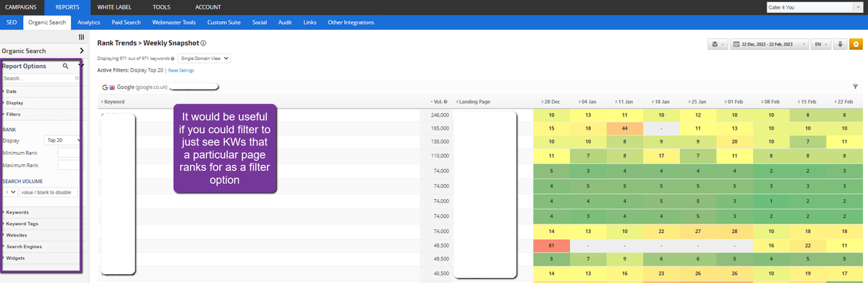Expand the Date options section
The image size is (868, 283).
pyautogui.click(x=12, y=91)
